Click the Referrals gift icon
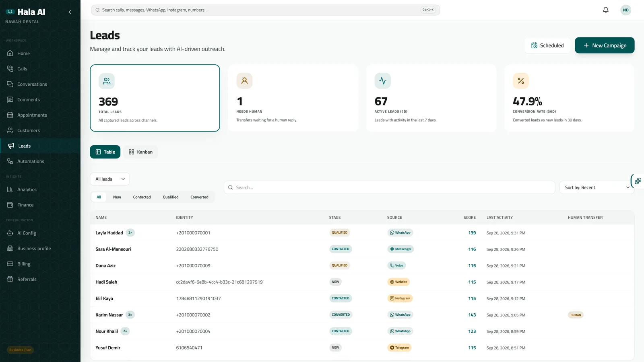Screen dimensions: 644x362 (x=10, y=279)
